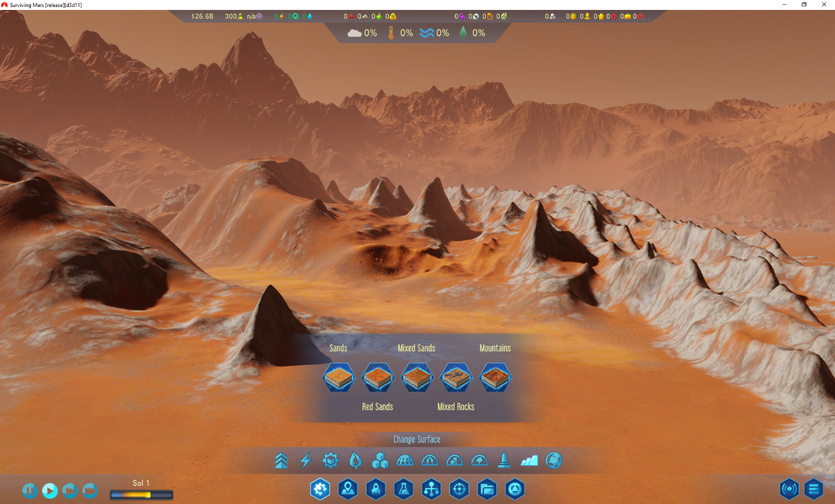835x504 pixels.
Task: Select the Mountains surface texture
Action: [496, 377]
